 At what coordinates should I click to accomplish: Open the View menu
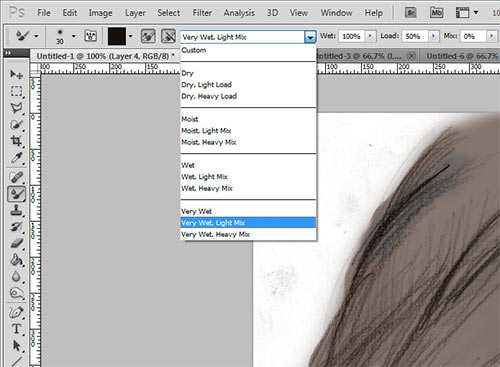coord(298,13)
